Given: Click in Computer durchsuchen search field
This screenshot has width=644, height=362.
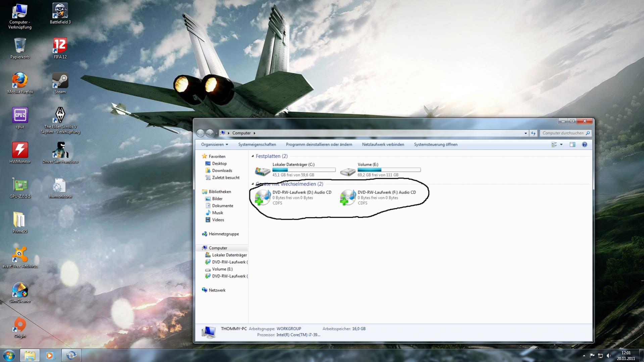Looking at the screenshot, I should [565, 133].
